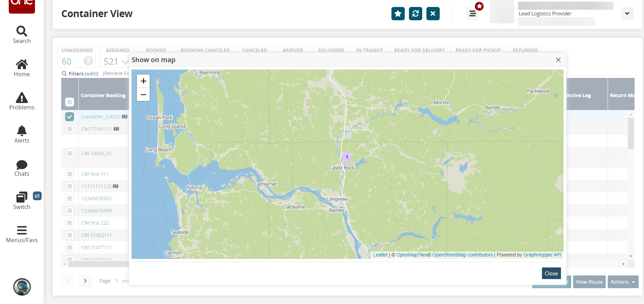
Task: Click the Close button in map dialog
Action: (551, 274)
